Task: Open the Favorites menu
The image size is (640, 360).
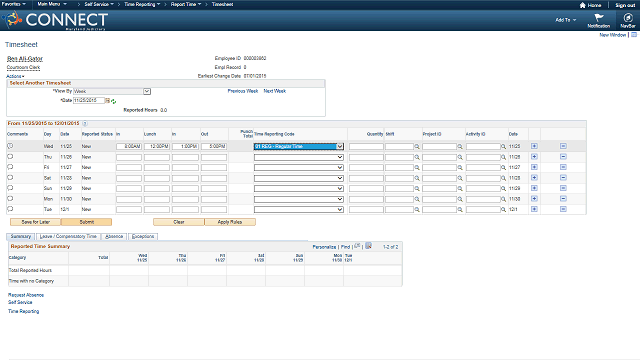Action: click(x=13, y=4)
